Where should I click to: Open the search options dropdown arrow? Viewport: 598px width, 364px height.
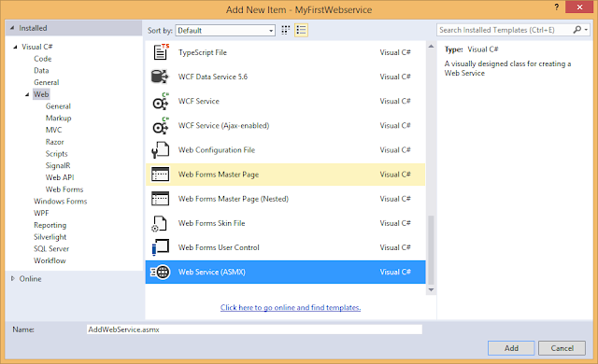pyautogui.click(x=586, y=30)
